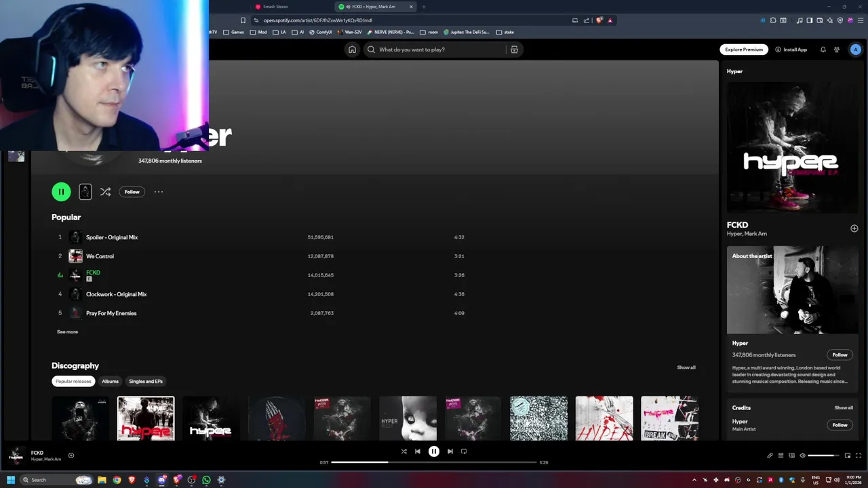This screenshot has height=488, width=868.
Task: Open a new browser tab with the plus
Action: click(424, 7)
